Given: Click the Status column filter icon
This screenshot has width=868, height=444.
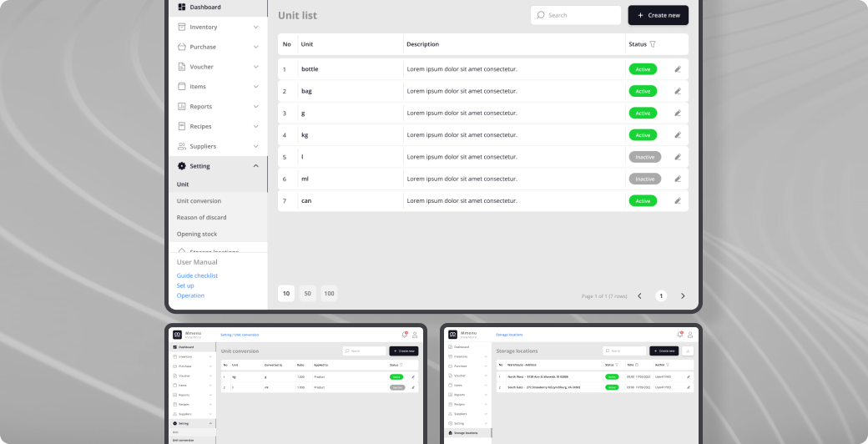Looking at the screenshot, I should coord(653,44).
